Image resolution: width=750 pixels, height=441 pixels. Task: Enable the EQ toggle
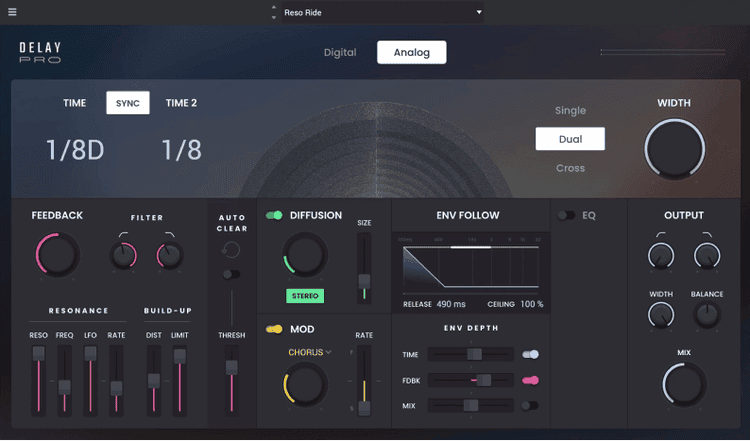point(567,215)
